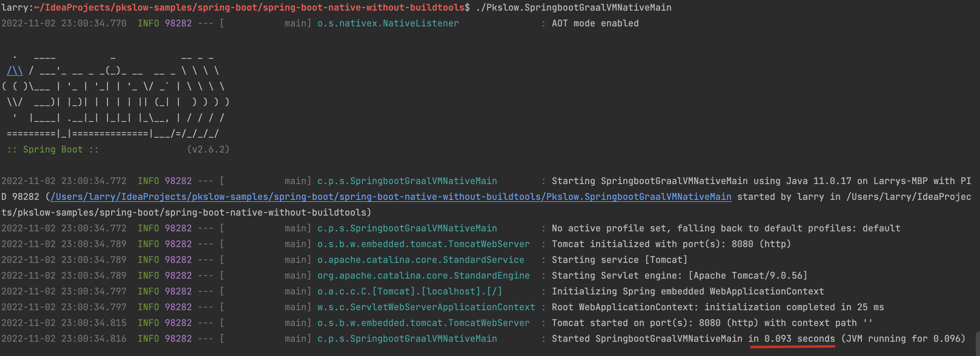Click the terminal scrollbar thumb at right edge
Screen dimensions: 980x356
(x=977, y=344)
